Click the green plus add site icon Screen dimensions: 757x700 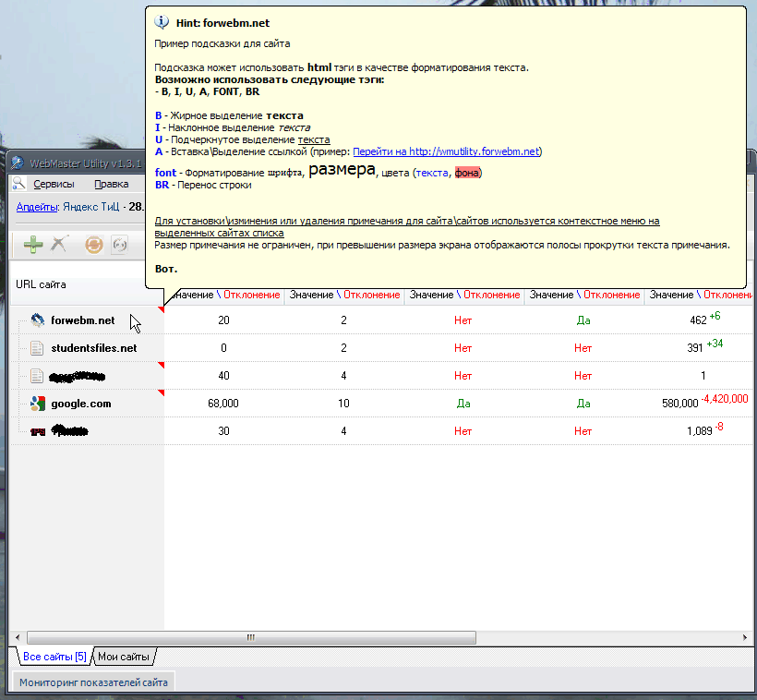click(x=33, y=245)
